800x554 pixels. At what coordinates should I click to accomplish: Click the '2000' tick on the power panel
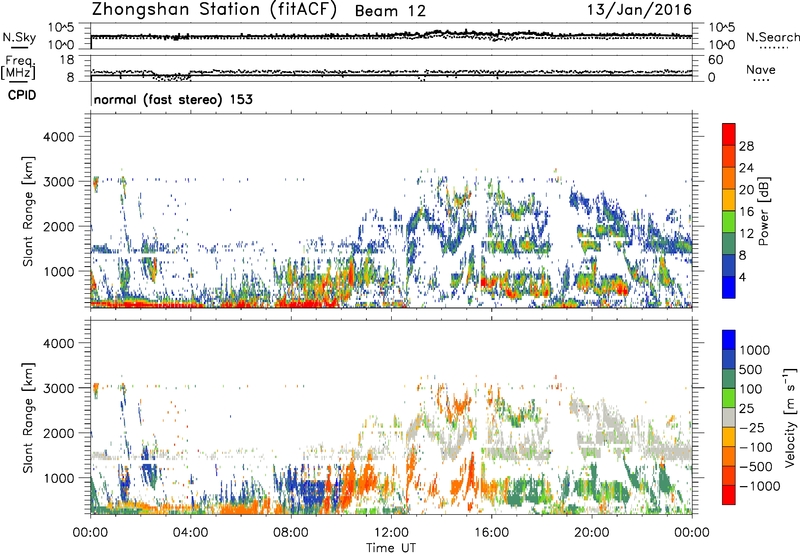pyautogui.click(x=58, y=226)
